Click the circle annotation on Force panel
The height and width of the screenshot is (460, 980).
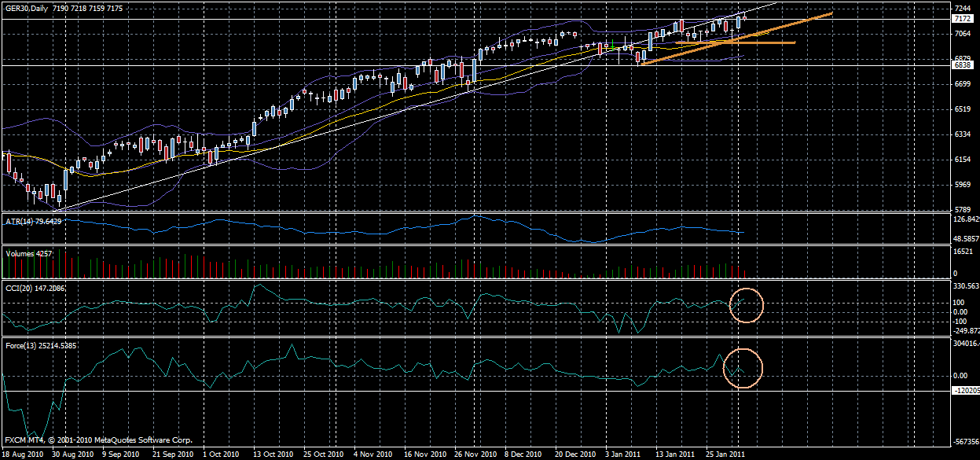point(742,370)
